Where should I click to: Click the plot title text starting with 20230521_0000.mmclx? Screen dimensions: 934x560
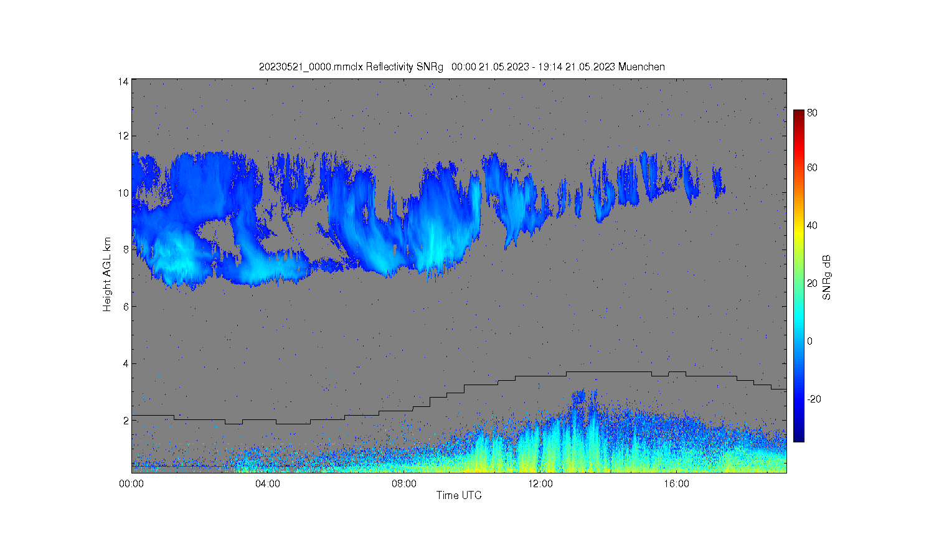click(x=462, y=67)
